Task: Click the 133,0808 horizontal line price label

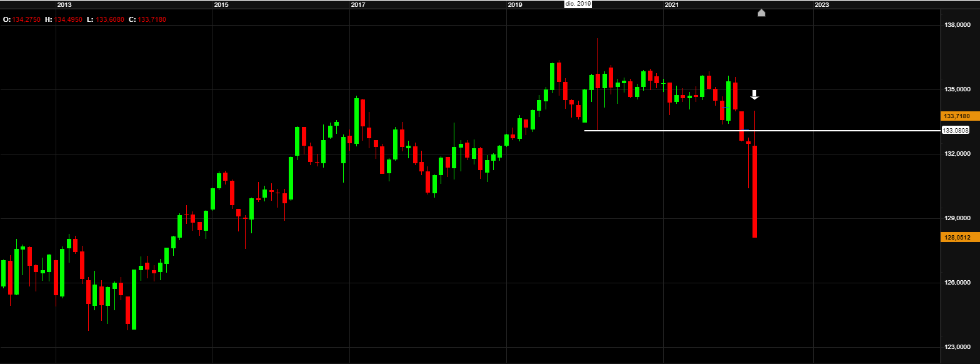Action: (956, 131)
